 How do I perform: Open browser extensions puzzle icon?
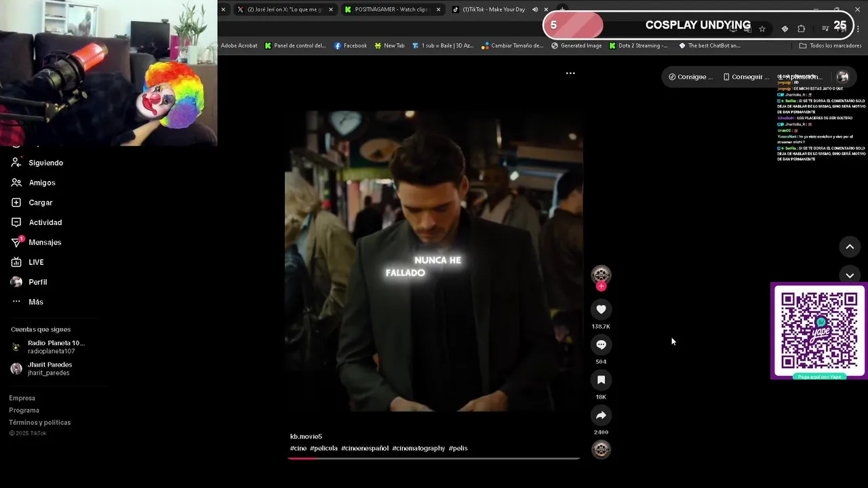point(802,28)
